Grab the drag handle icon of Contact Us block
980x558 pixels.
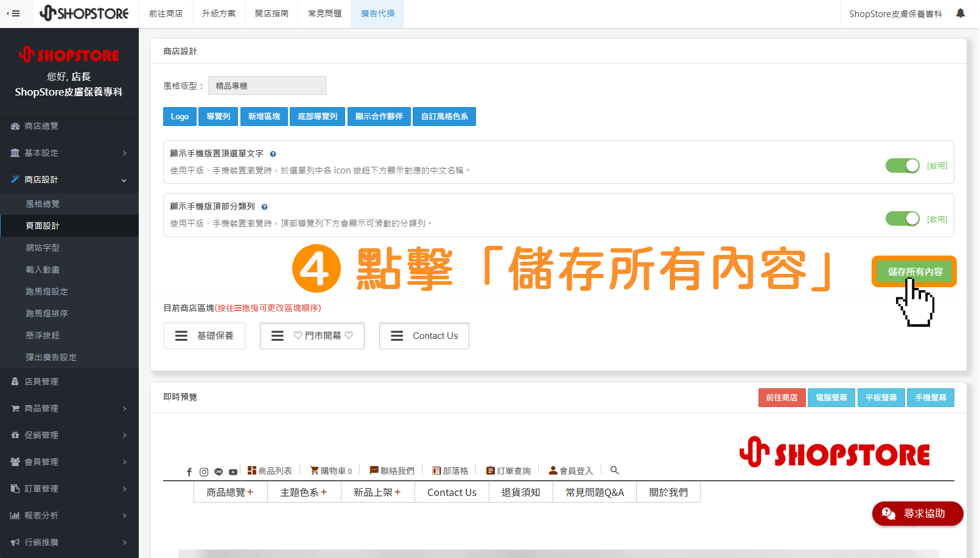coord(397,336)
